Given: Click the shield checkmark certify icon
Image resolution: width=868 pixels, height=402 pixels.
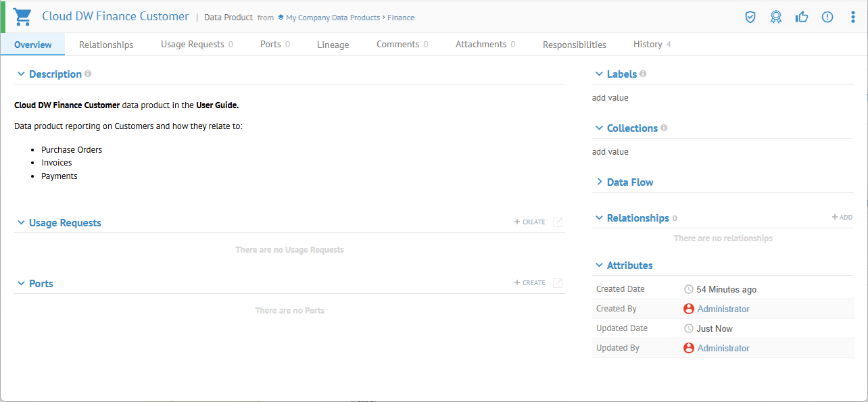Looking at the screenshot, I should (750, 17).
